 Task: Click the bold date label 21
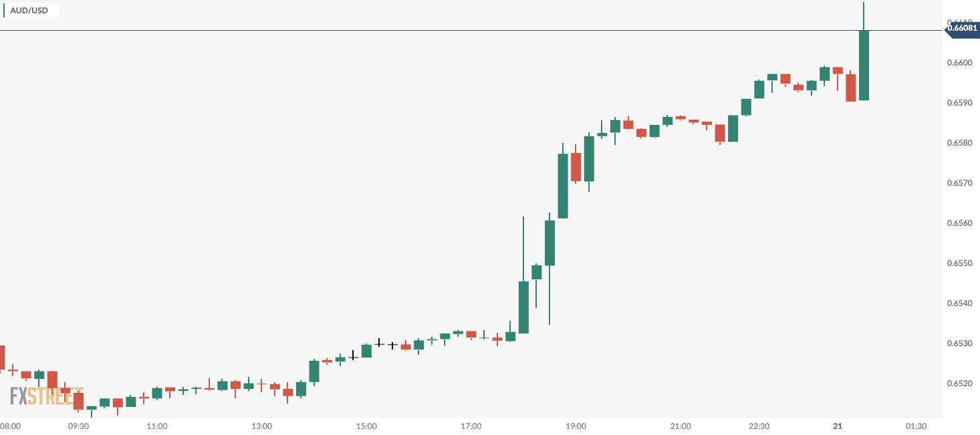pyautogui.click(x=838, y=426)
